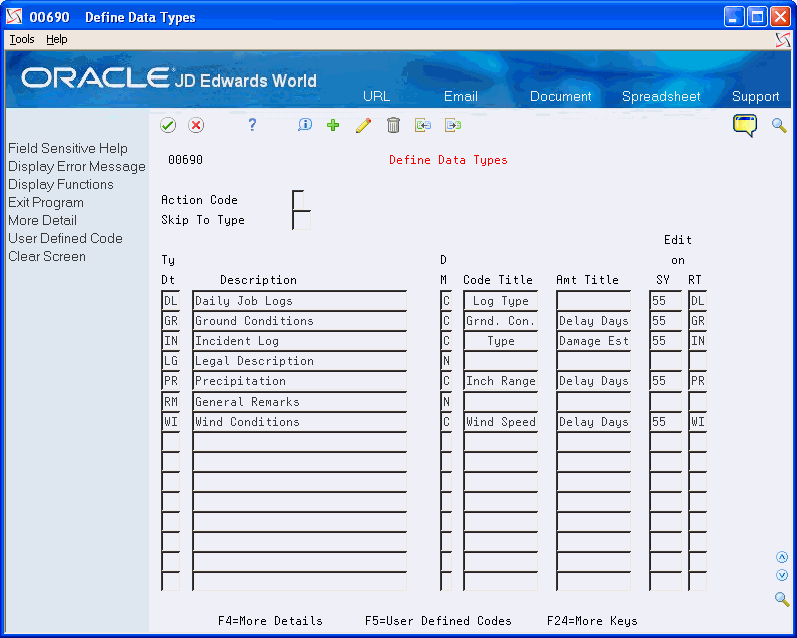Click the scroll up arrow circle

782,557
